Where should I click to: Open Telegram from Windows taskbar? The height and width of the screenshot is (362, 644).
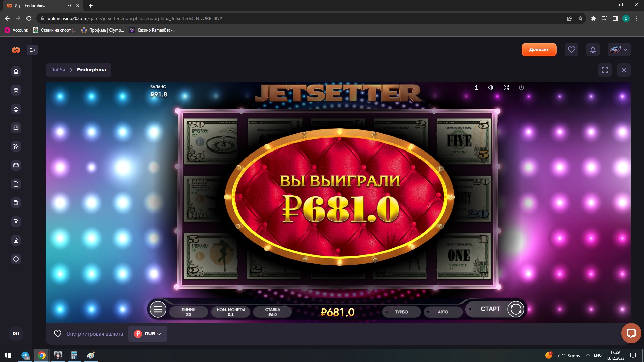point(25,355)
